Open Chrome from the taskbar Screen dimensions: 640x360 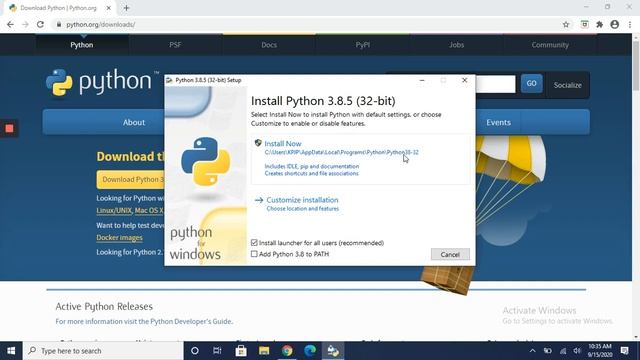[287, 351]
